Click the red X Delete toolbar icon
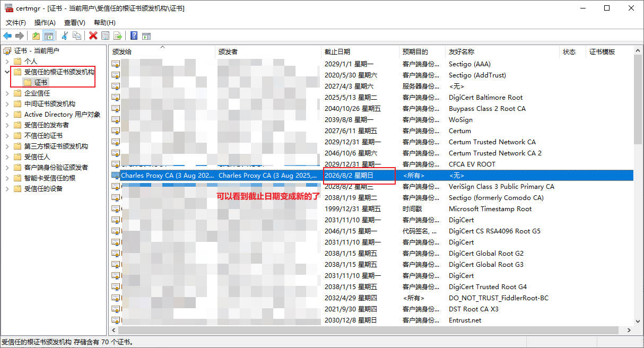Image resolution: width=644 pixels, height=348 pixels. click(93, 36)
